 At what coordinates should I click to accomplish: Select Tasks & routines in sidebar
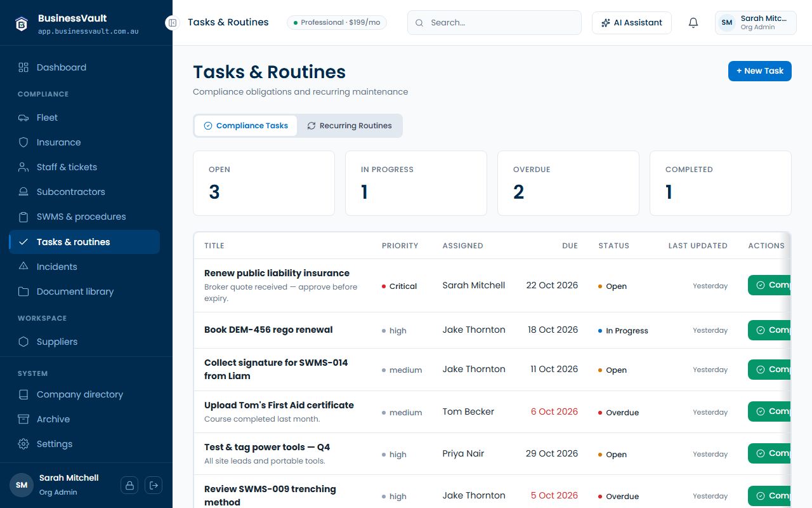(x=84, y=242)
